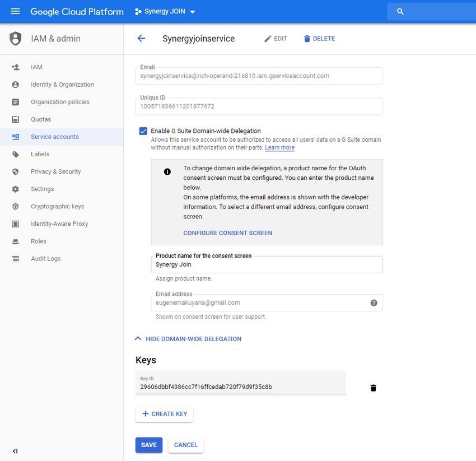This screenshot has width=476, height=461.
Task: Click the Email address input field
Action: coord(267,303)
